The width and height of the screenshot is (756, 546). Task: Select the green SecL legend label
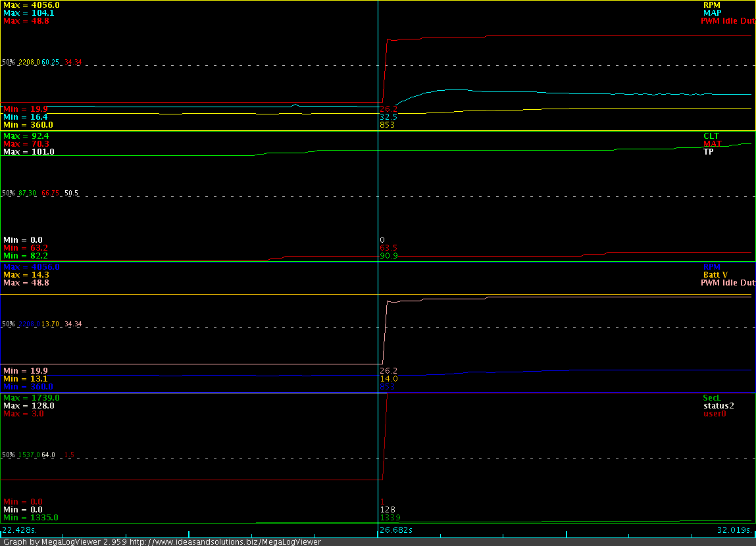tap(712, 398)
